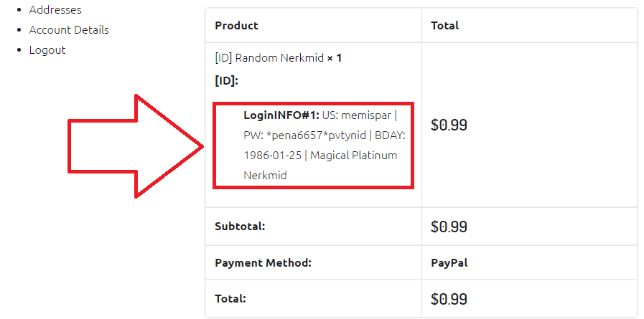Image resolution: width=644 pixels, height=319 pixels.
Task: Click the LoginINFO#1 bold label
Action: click(281, 115)
